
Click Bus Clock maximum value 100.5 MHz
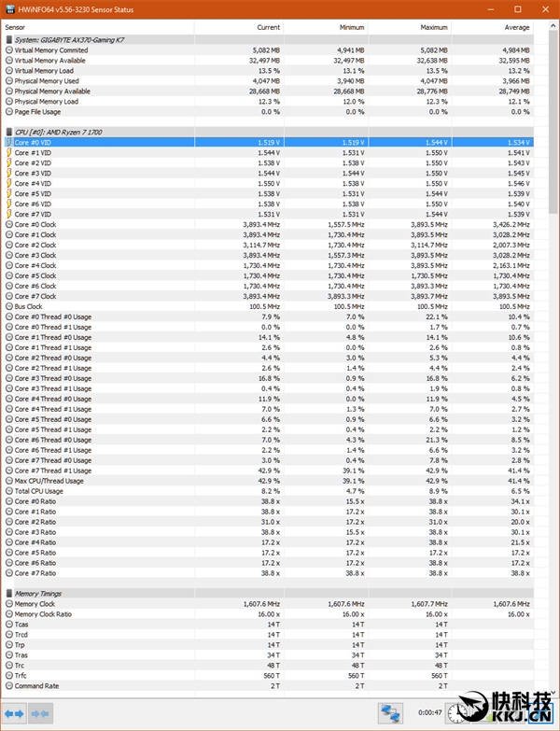pos(432,306)
